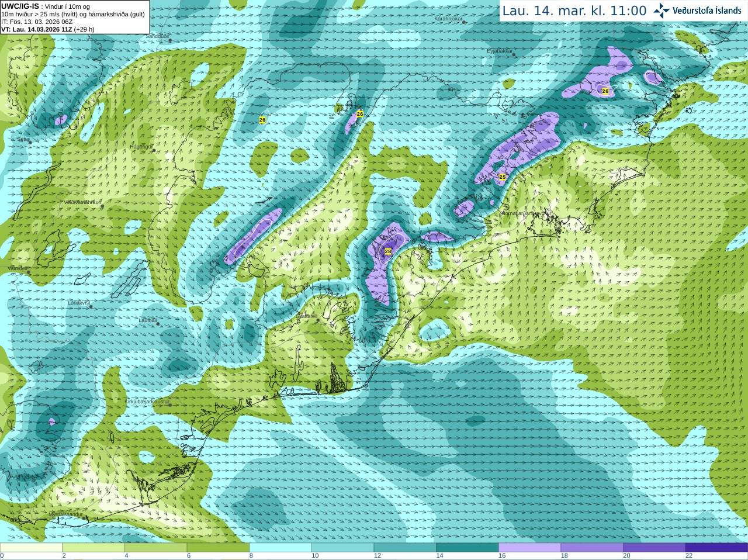The height and width of the screenshot is (560, 748).
Task: Pick the 14–16 m/s legend swatch
Action: pyautogui.click(x=467, y=548)
